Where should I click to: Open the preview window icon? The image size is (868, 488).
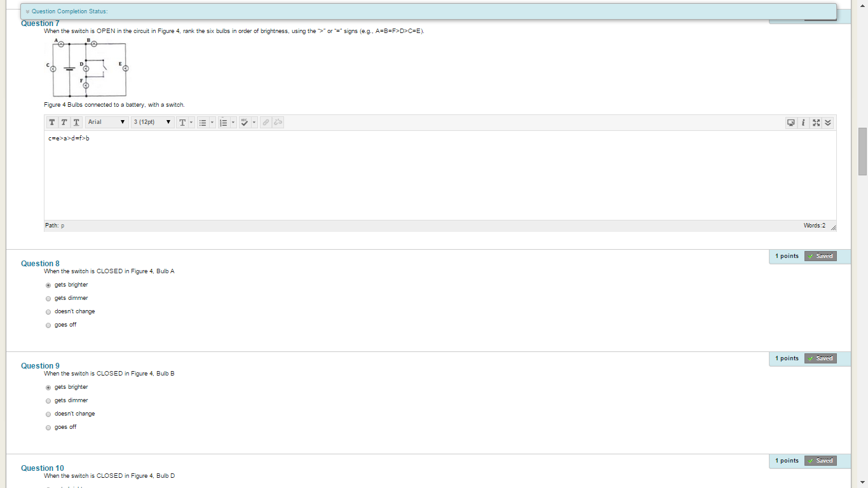[790, 122]
